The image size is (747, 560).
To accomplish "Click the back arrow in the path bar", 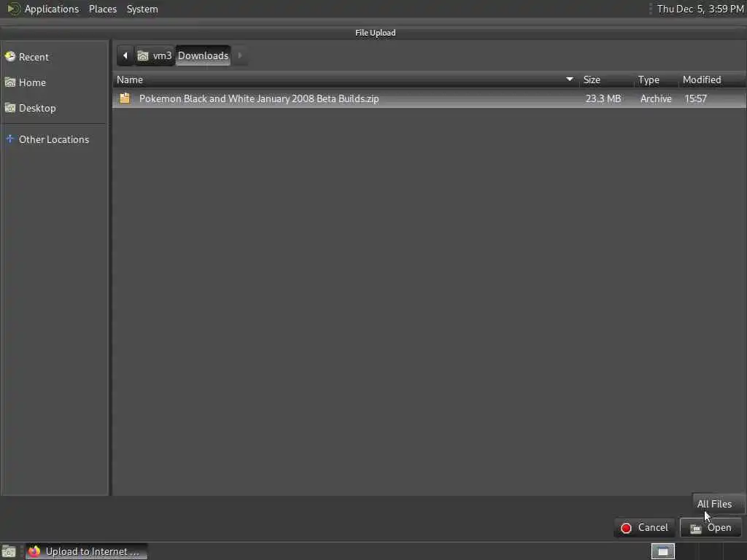I will pos(125,55).
